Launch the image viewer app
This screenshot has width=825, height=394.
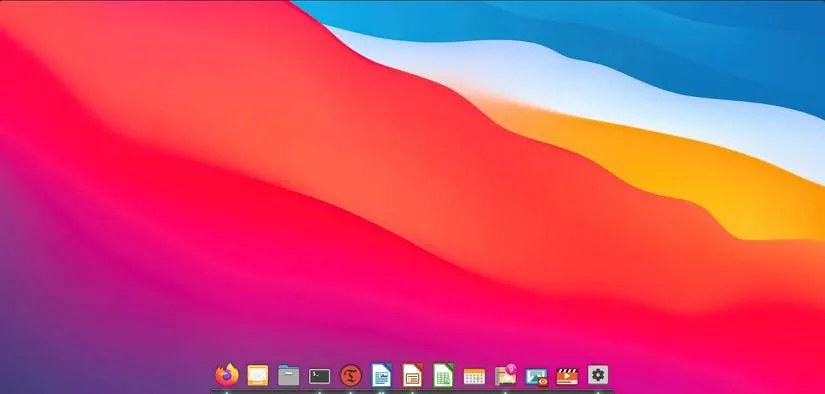536,377
